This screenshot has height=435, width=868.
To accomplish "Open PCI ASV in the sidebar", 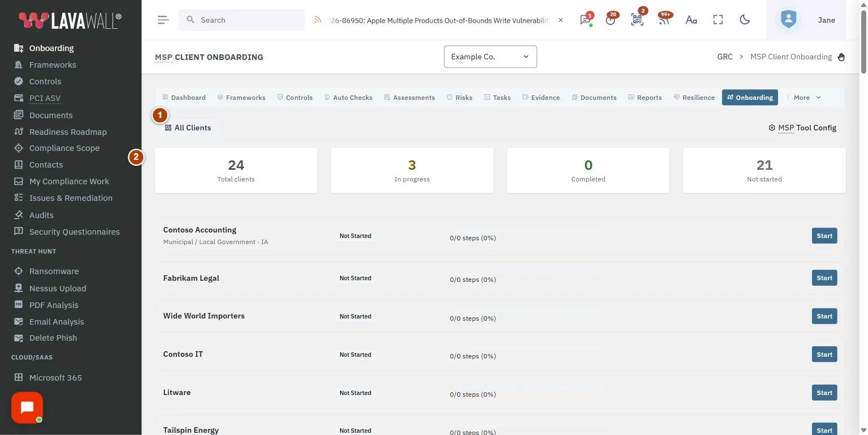I will 45,98.
